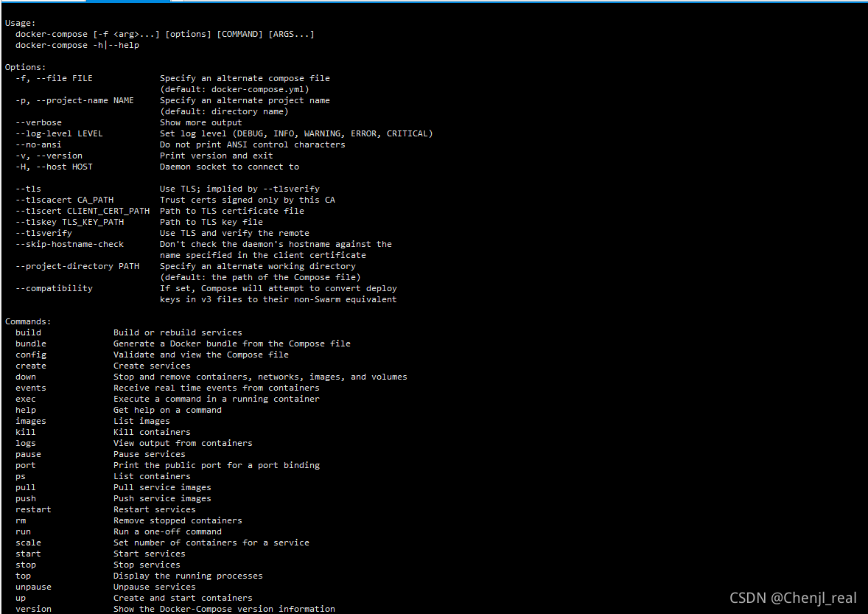Click 'Do not print ANSI control characters'

[253, 145]
